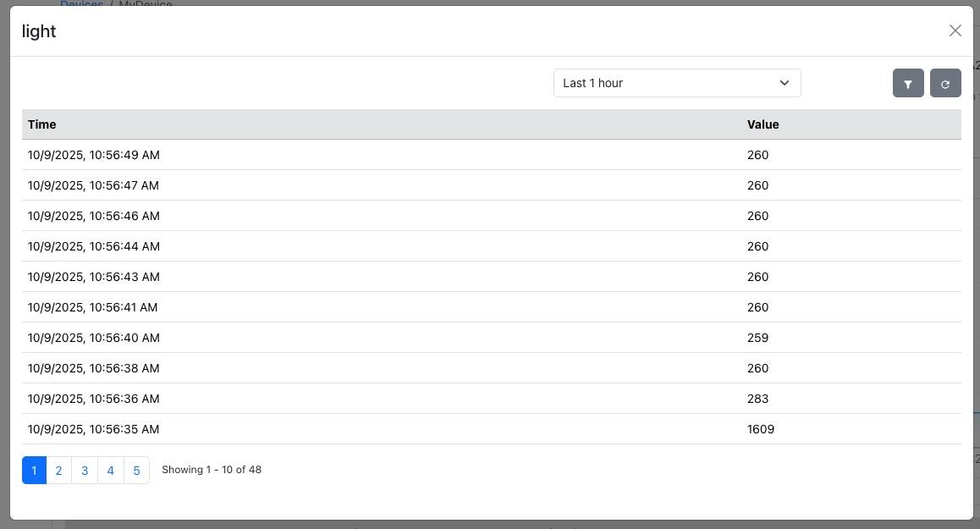Jump to page 5 of results

136,470
